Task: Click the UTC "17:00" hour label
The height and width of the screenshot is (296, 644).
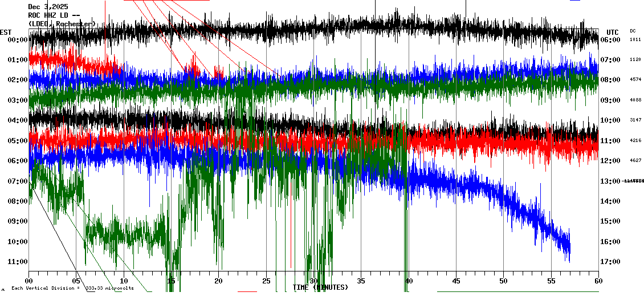Action: coord(610,262)
